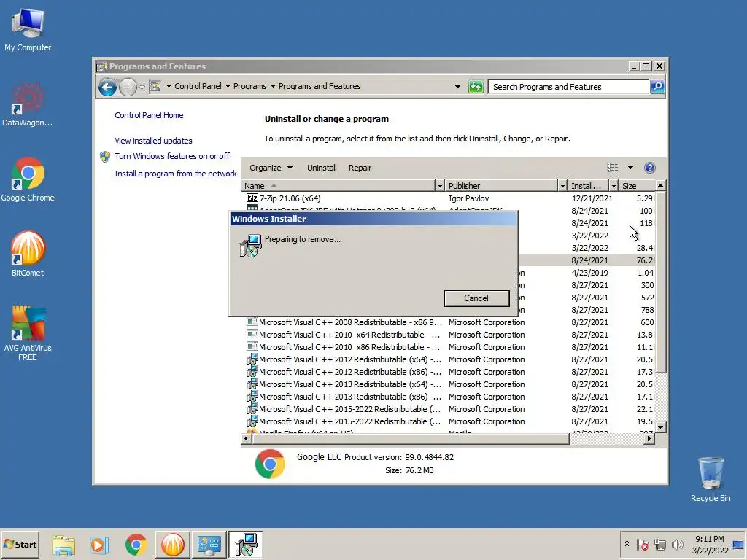747x560 pixels.
Task: Open the view options dropdown arrow
Action: (x=630, y=168)
